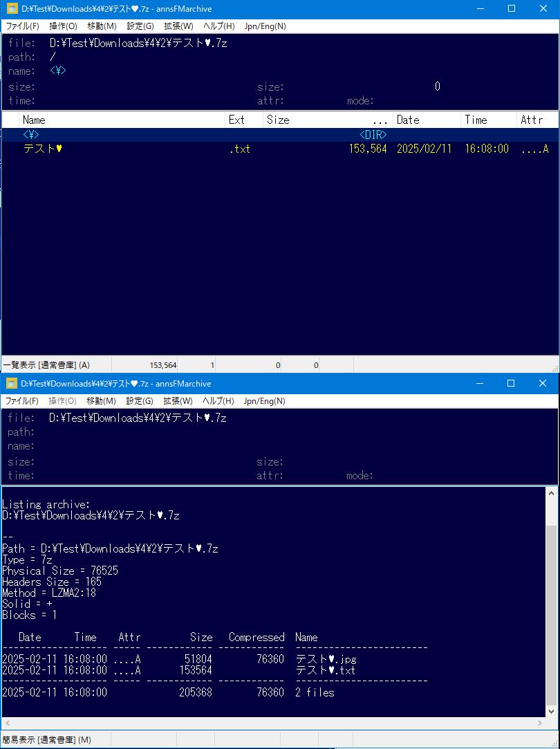Image resolution: width=560 pixels, height=749 pixels.
Task: Open the 移動(M) menu in the bottom window
Action: pos(101,401)
